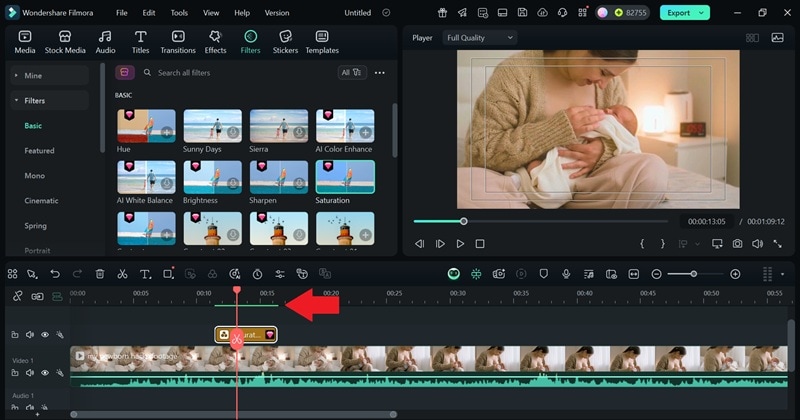Toggle visibility eye of filter track
Image resolution: width=800 pixels, height=420 pixels.
pos(45,335)
